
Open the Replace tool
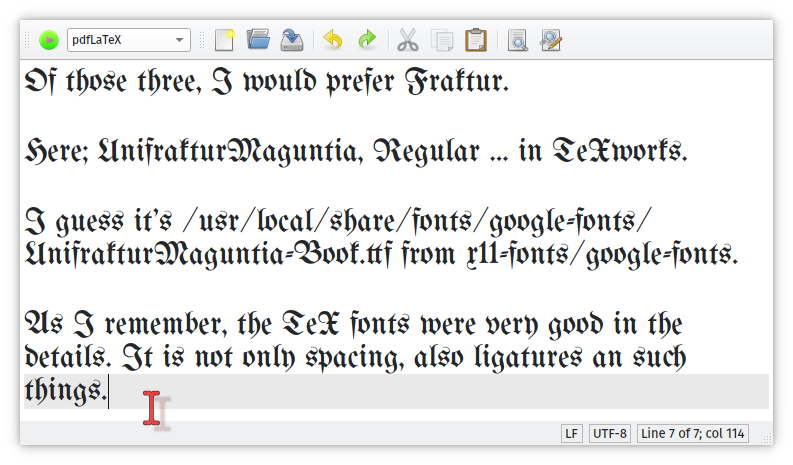click(550, 40)
